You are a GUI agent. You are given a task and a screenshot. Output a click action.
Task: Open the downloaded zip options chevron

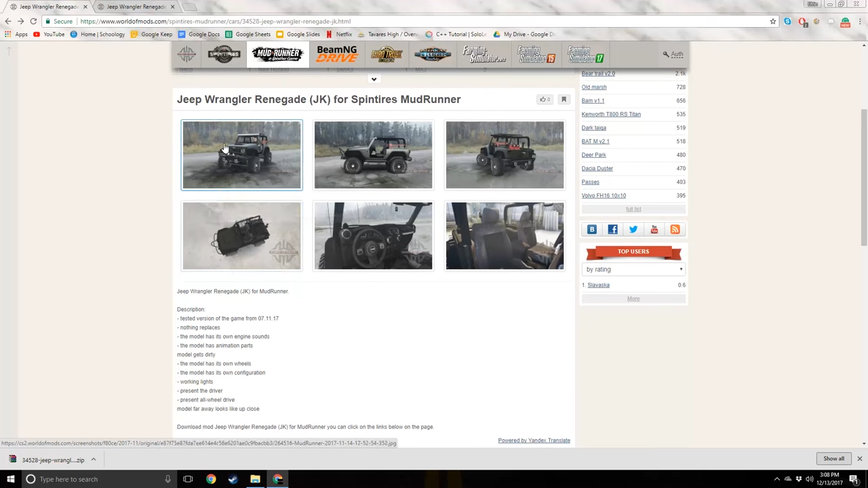click(x=94, y=460)
